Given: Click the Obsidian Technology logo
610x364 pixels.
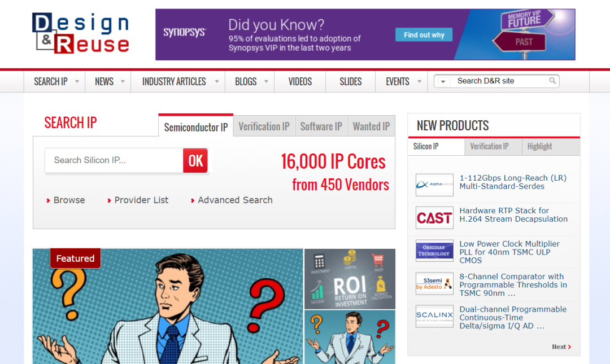Looking at the screenshot, I should [434, 251].
